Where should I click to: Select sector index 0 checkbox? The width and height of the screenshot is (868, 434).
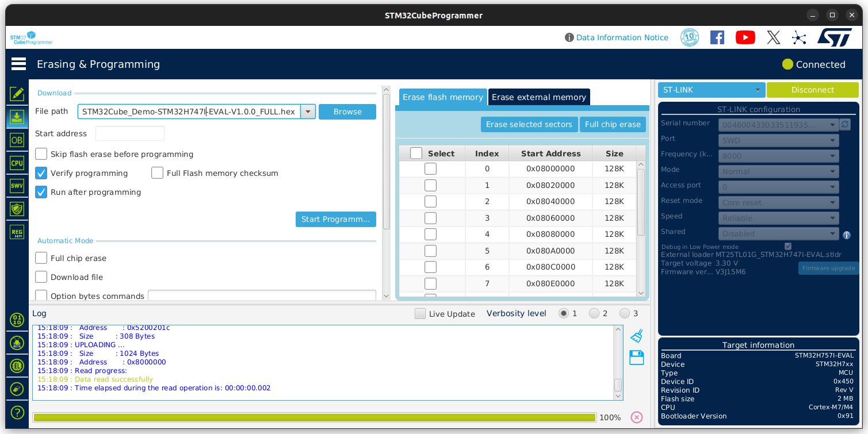[430, 168]
